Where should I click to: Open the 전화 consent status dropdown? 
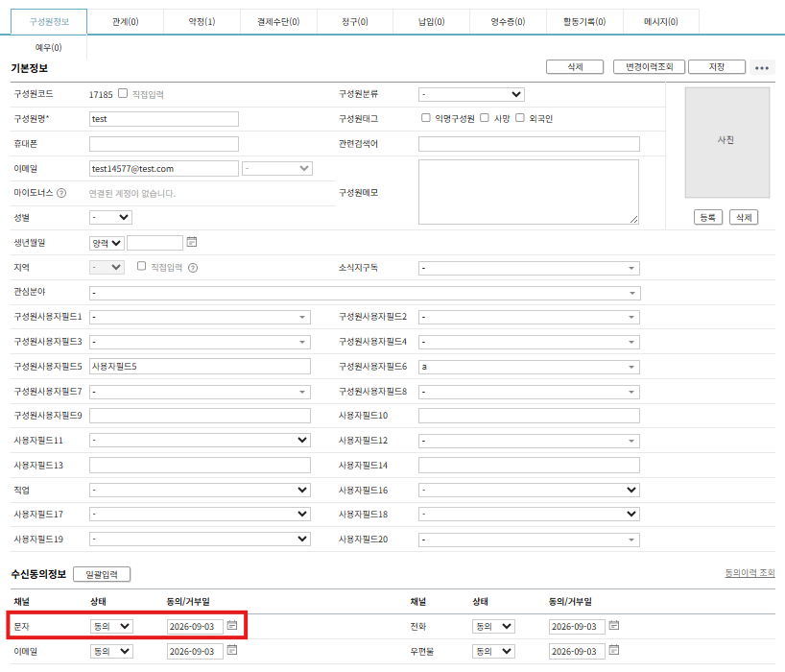(493, 627)
